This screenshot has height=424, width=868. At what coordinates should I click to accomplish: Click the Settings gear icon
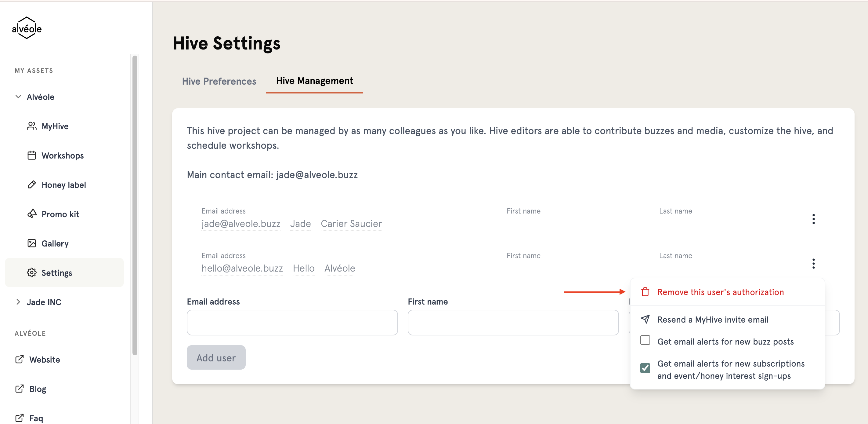(32, 272)
